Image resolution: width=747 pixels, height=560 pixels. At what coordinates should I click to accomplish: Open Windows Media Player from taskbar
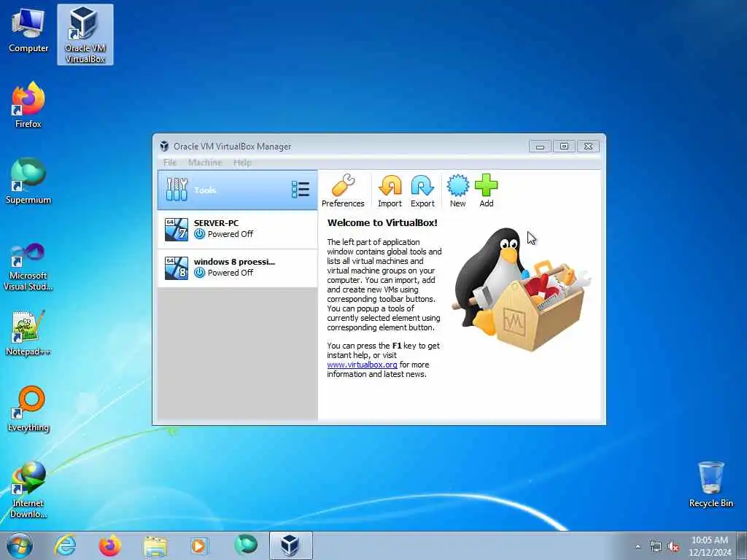point(199,545)
